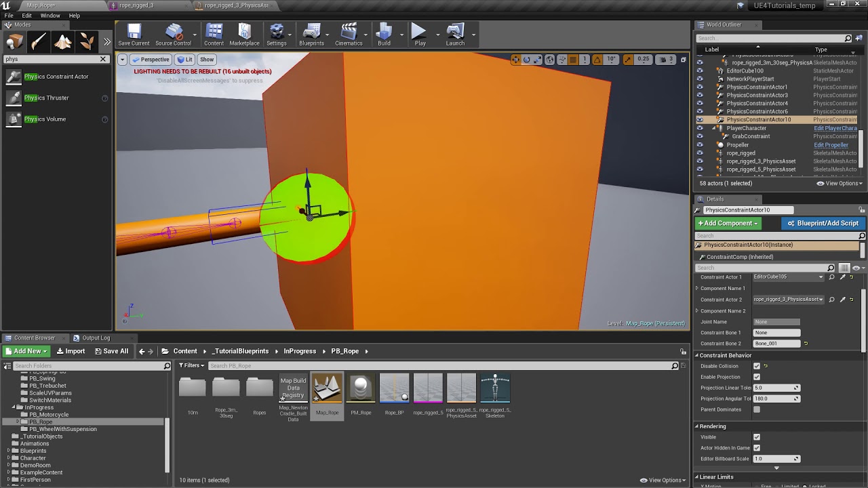Toggle the Actor Hidden In Game checkbox
The height and width of the screenshot is (488, 868).
pyautogui.click(x=757, y=448)
